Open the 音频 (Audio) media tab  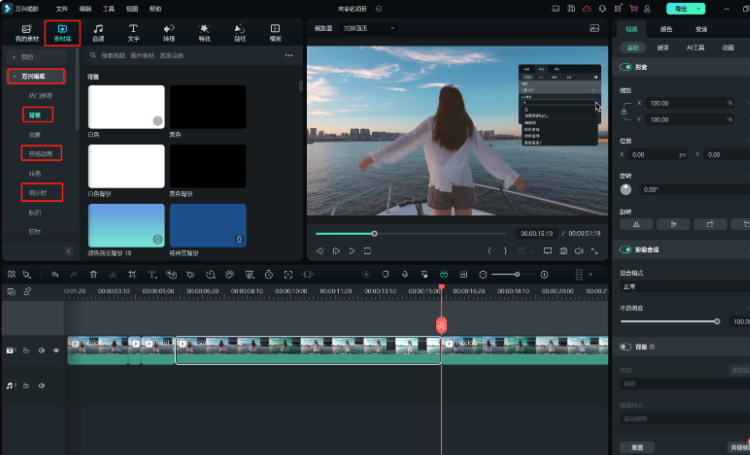pyautogui.click(x=98, y=32)
